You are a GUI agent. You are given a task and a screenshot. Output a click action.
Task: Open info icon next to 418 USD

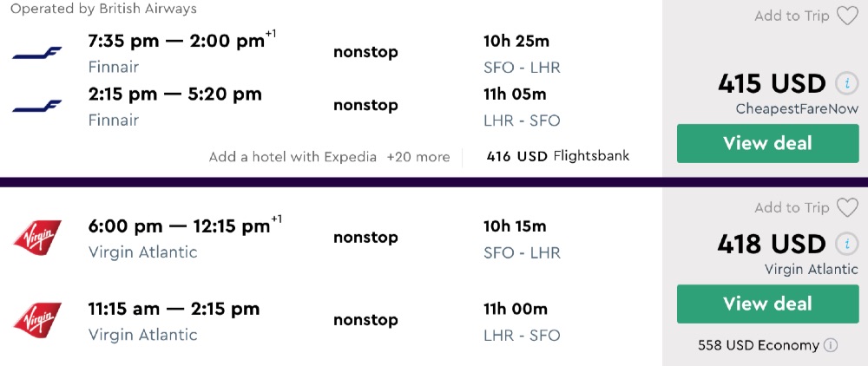click(845, 245)
